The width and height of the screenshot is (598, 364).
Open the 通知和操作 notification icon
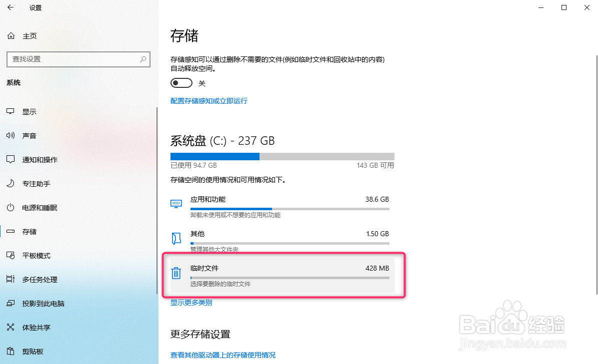click(10, 160)
